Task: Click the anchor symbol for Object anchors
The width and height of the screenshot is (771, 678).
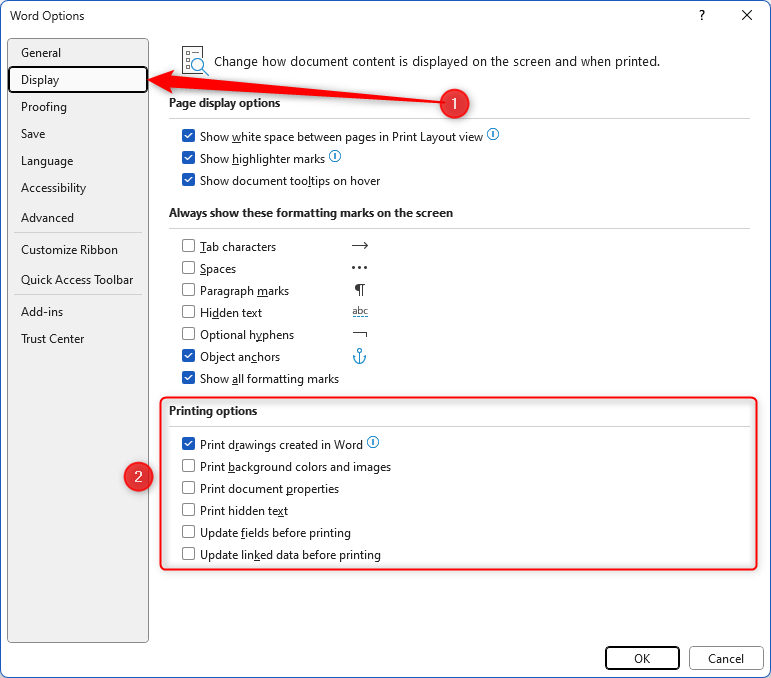Action: click(360, 357)
